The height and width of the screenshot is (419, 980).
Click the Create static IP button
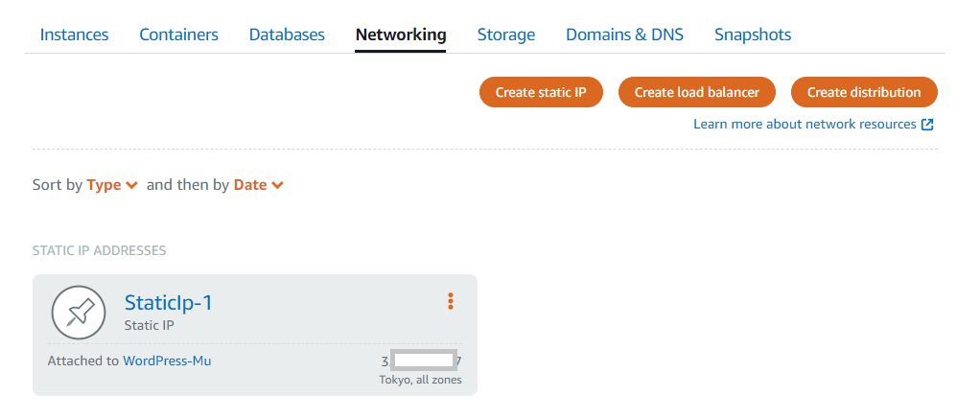coord(541,92)
